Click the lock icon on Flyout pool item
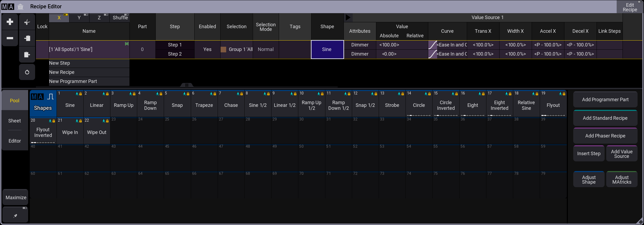644x225 pixels. 564,94
